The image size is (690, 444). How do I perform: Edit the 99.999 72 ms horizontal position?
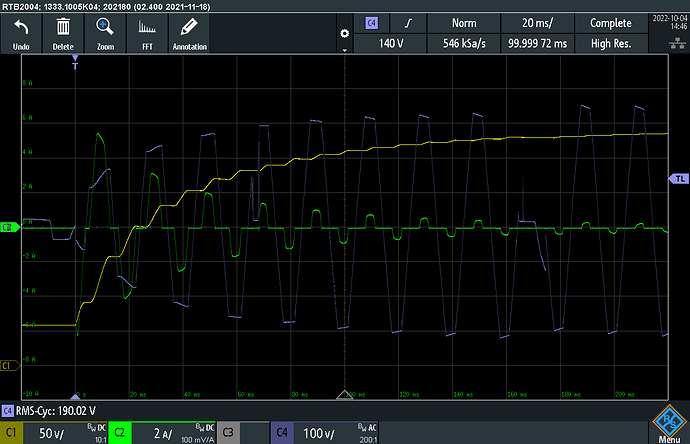tap(537, 44)
